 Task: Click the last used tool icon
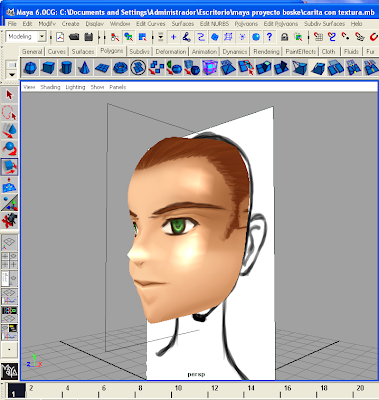point(9,221)
